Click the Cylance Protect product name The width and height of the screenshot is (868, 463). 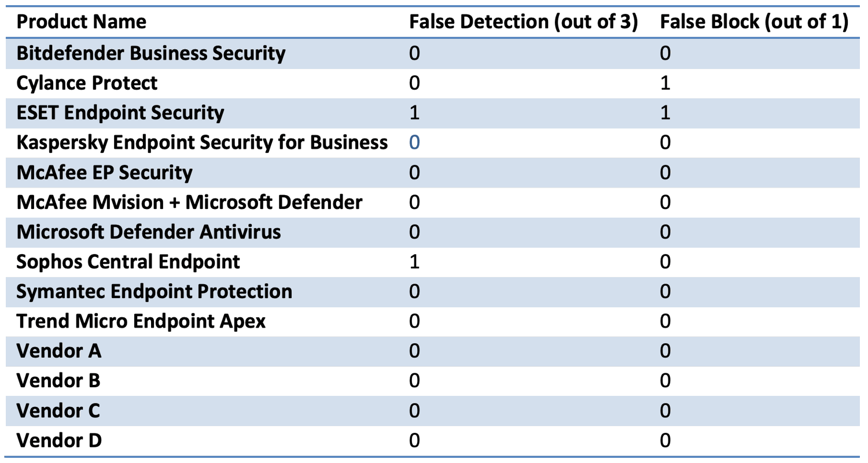click(x=87, y=83)
